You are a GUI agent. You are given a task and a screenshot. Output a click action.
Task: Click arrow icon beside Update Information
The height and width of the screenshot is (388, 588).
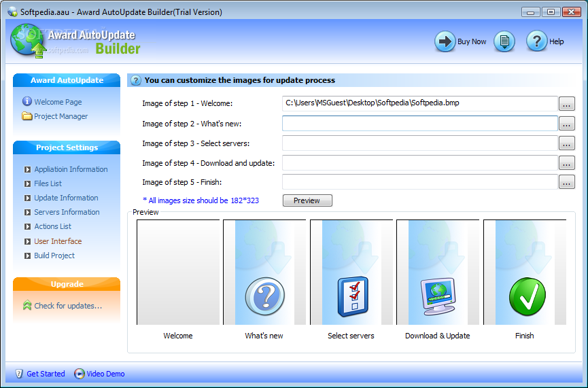pos(27,198)
